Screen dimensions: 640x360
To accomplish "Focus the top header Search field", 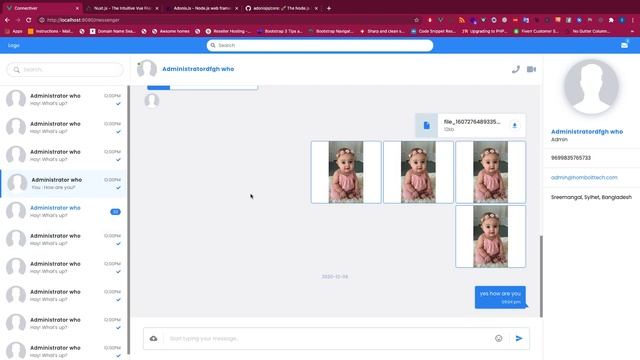I will point(320,45).
